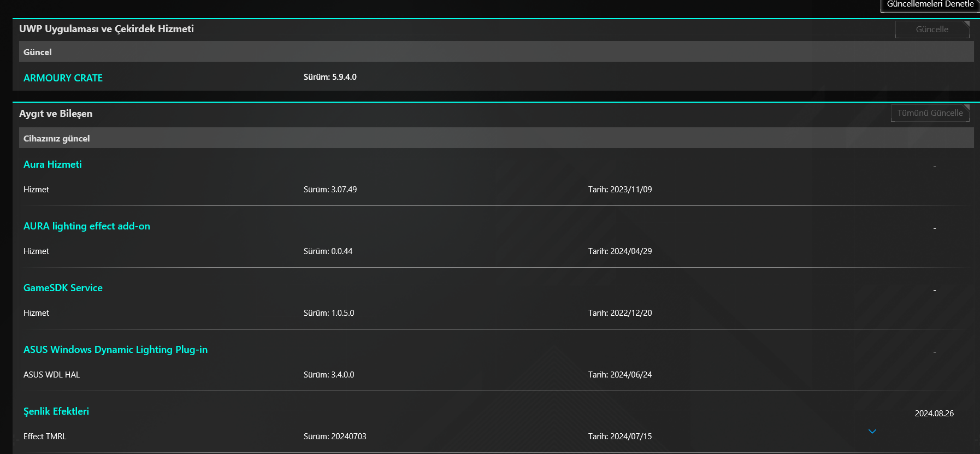Click the Hizmet label under Aura Hizmeti
This screenshot has width=980, height=454.
(x=36, y=190)
